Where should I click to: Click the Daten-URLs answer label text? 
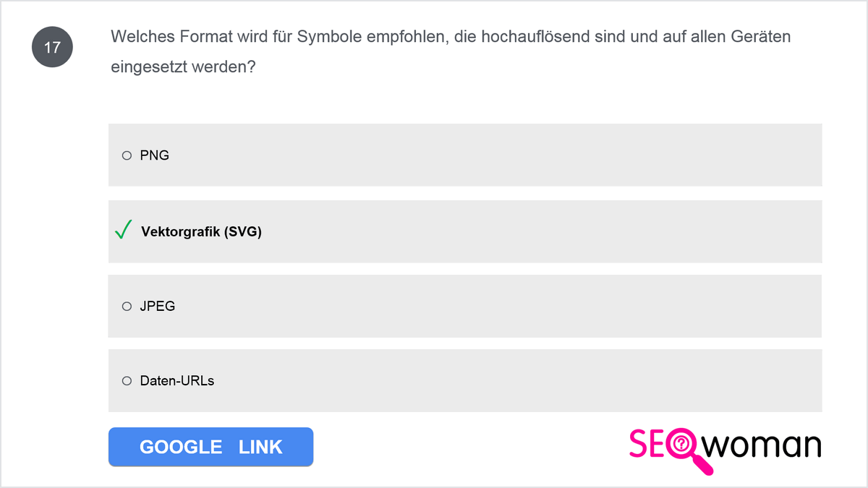(x=176, y=381)
